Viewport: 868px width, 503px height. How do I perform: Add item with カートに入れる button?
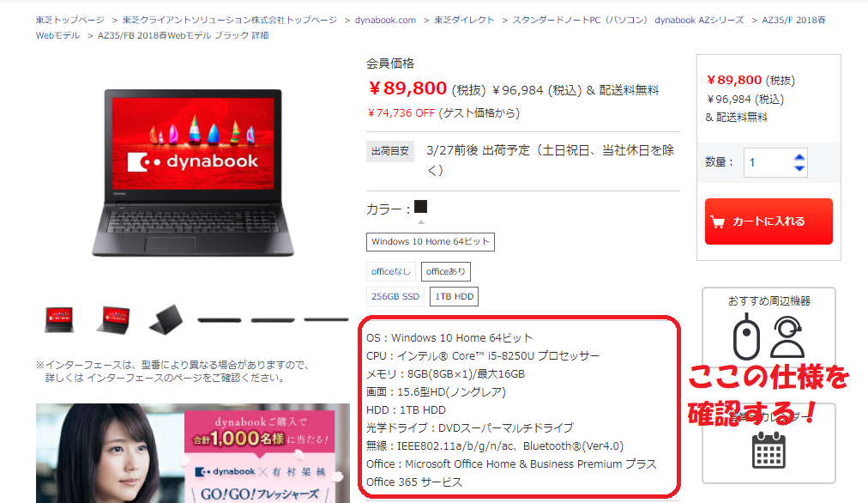[x=769, y=221]
